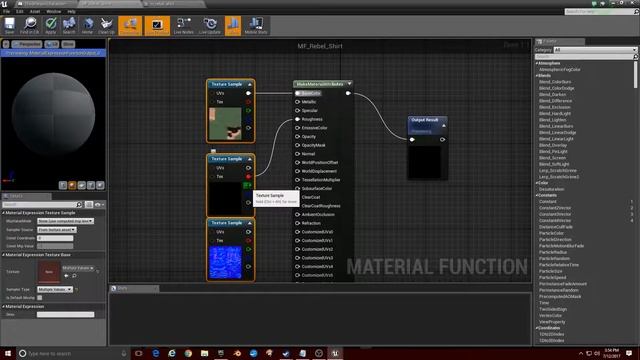
Task: Click the use selected asset arrow icon
Action: (67, 276)
